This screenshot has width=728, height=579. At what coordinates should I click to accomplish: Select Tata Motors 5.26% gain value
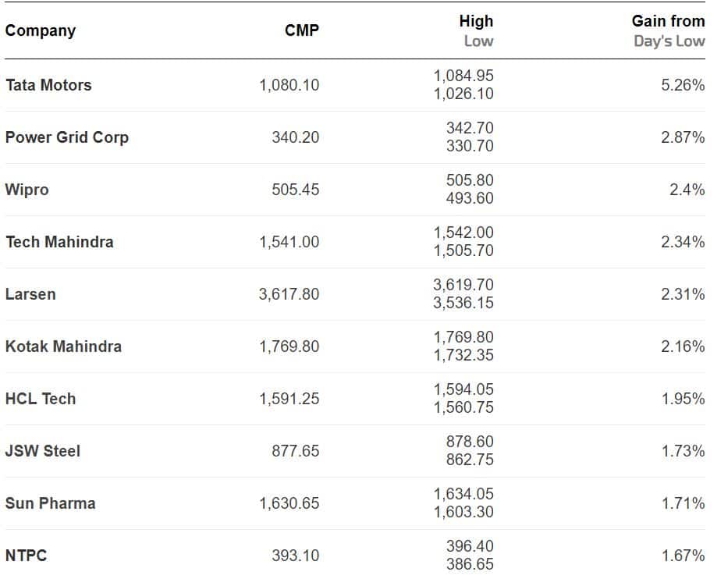tap(683, 85)
